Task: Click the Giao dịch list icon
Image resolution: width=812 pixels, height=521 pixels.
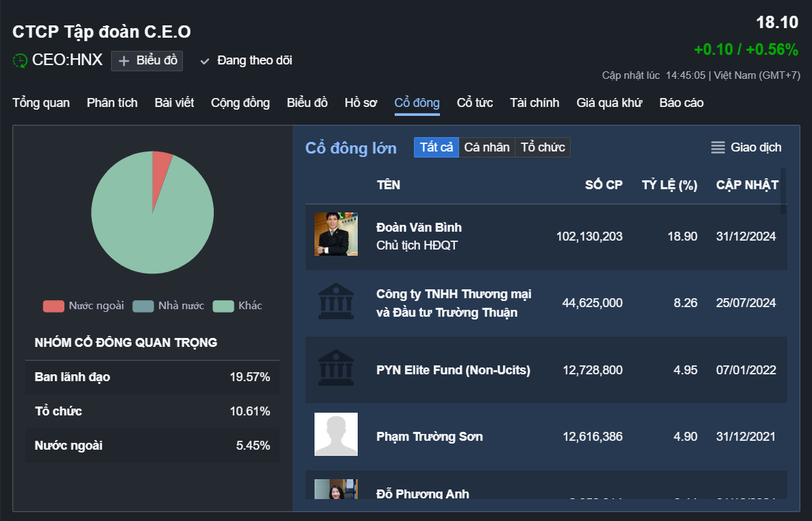Action: (x=717, y=147)
